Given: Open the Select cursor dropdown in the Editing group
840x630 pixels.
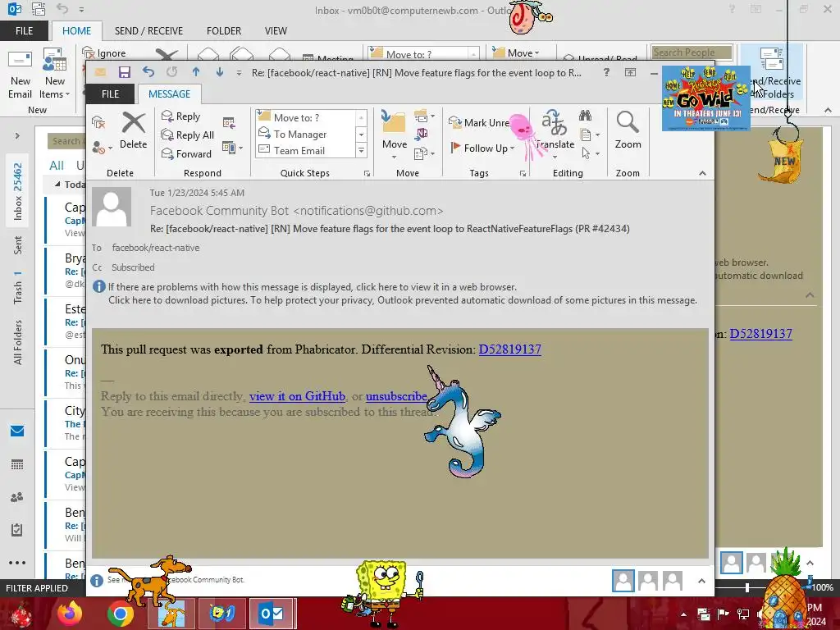Looking at the screenshot, I should 589,154.
